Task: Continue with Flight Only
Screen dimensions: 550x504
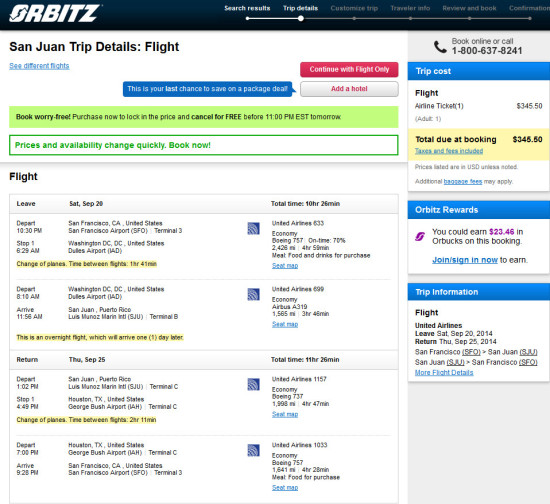Action: coord(349,69)
